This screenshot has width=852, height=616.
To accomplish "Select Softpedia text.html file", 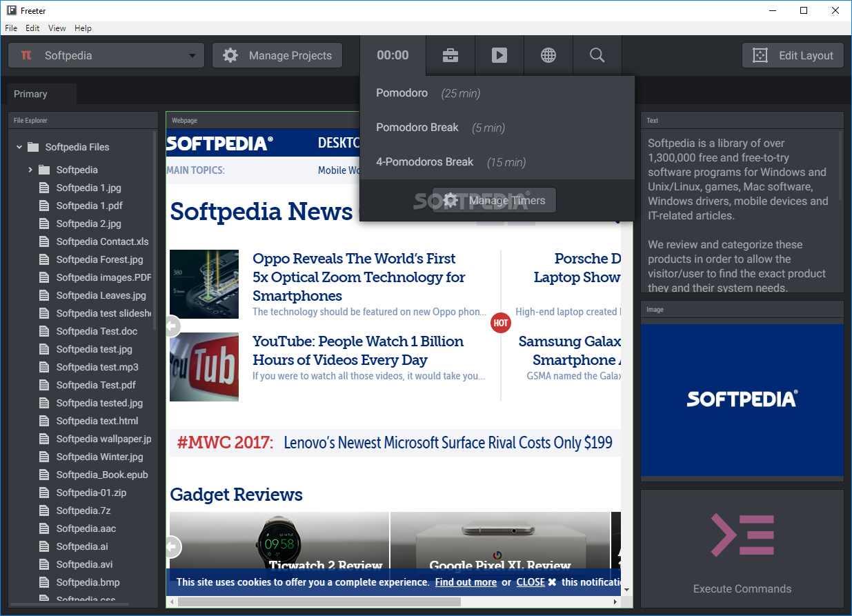I will coord(97,421).
